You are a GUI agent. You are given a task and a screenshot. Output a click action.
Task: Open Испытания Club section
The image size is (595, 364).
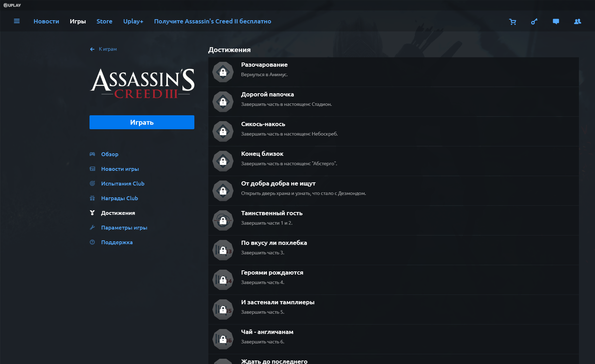click(x=123, y=184)
